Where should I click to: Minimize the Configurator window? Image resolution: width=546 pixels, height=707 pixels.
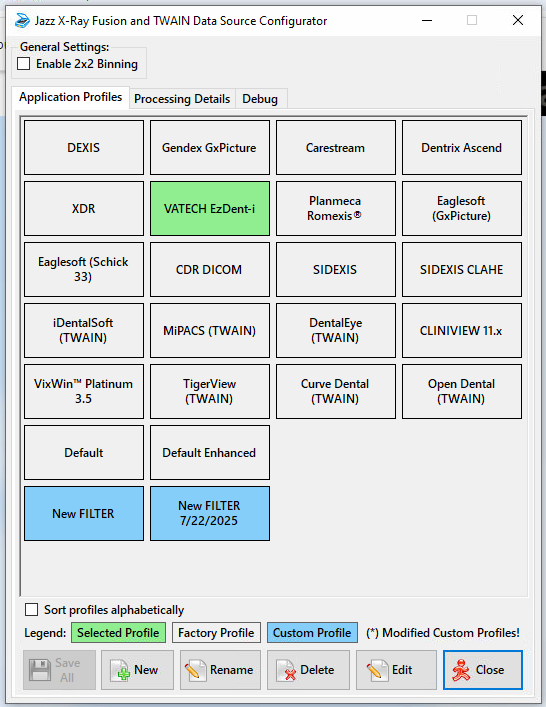[x=427, y=20]
